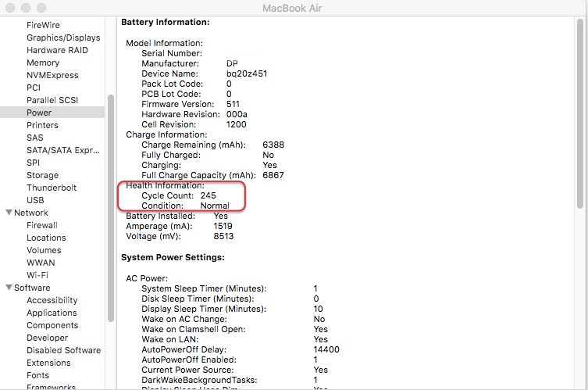
Task: Click the System Power Settings heading
Action: [x=173, y=257]
